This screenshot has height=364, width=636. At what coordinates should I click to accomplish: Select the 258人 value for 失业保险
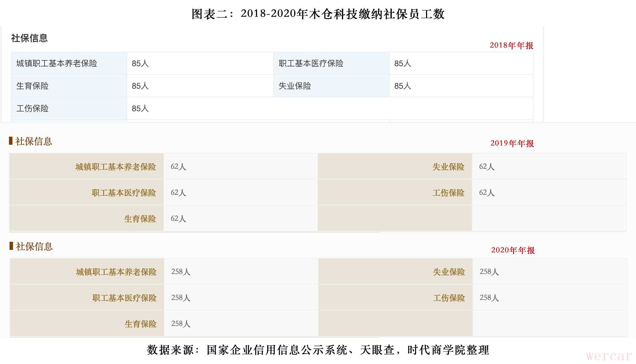(489, 272)
